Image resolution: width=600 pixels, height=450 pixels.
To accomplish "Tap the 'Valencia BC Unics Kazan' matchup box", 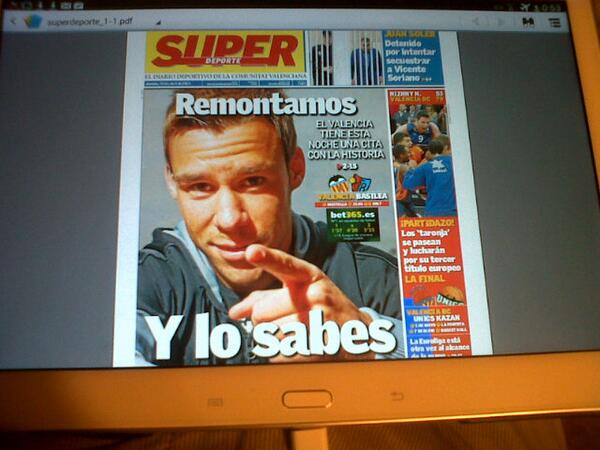I will click(x=437, y=321).
